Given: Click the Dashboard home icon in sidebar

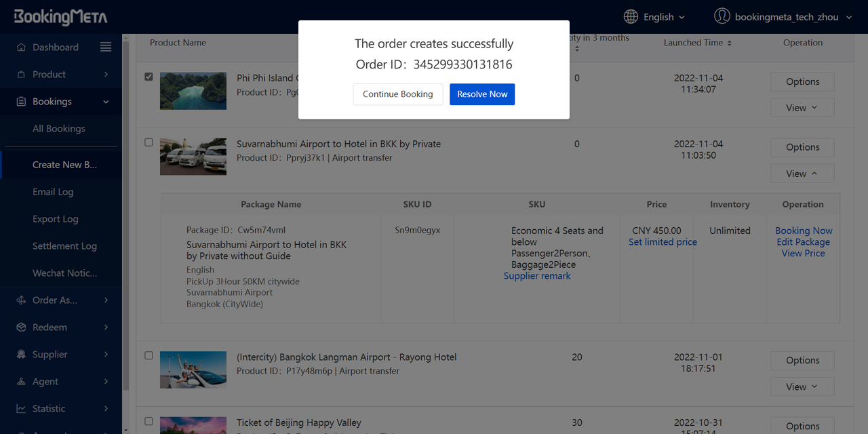Looking at the screenshot, I should [x=20, y=47].
